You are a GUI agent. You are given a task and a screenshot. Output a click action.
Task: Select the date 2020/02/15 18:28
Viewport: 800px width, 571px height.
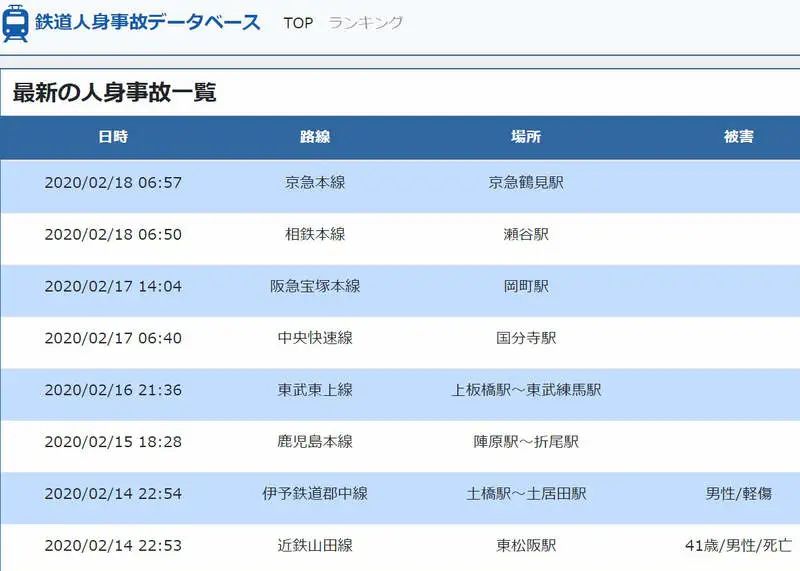[x=113, y=442]
